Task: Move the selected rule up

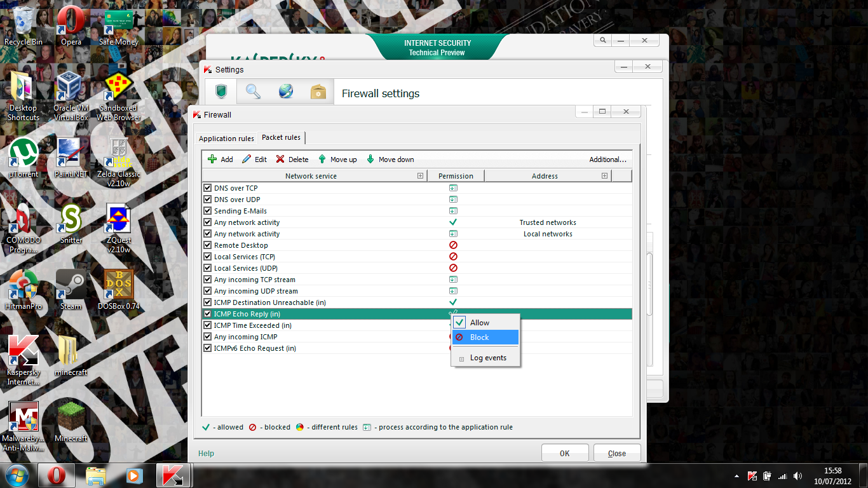Action: coord(337,159)
